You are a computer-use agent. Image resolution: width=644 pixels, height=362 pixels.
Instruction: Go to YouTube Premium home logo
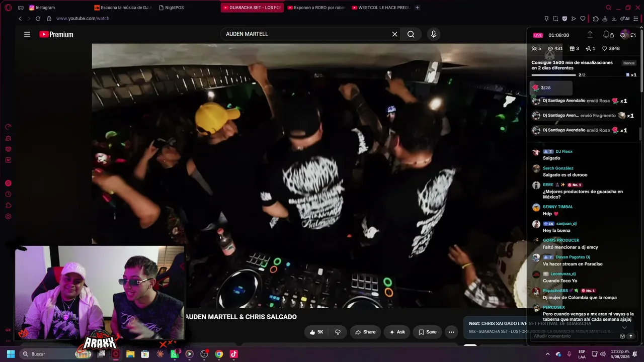coord(56,34)
